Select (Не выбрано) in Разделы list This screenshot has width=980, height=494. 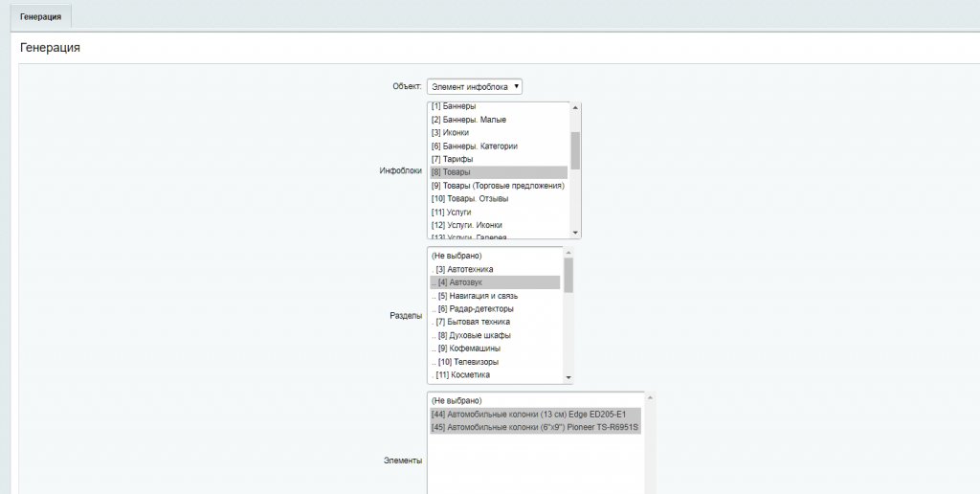click(457, 257)
